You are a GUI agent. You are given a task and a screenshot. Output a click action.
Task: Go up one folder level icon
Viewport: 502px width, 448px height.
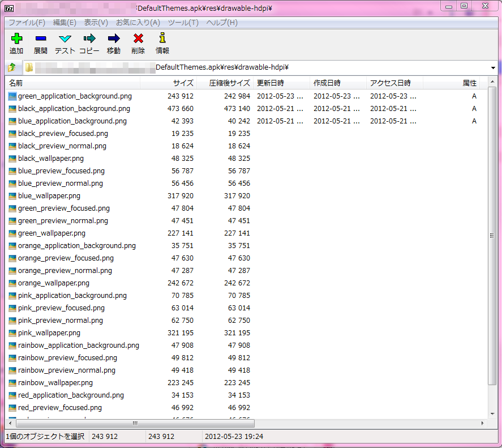point(12,67)
